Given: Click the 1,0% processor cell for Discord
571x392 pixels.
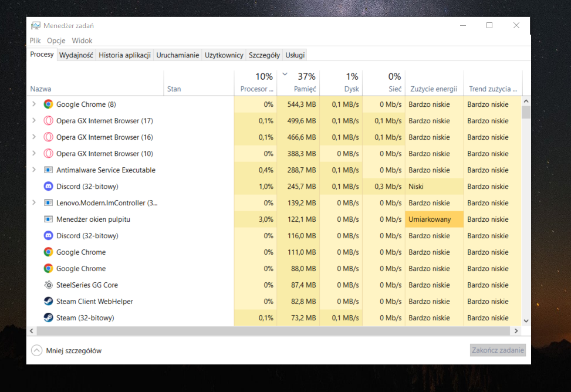Looking at the screenshot, I should [255, 187].
